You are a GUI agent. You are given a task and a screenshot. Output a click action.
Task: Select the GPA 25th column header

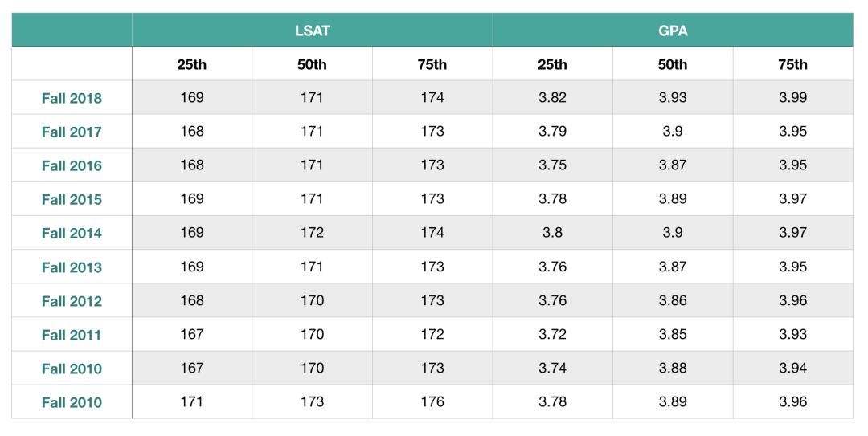[x=552, y=64]
